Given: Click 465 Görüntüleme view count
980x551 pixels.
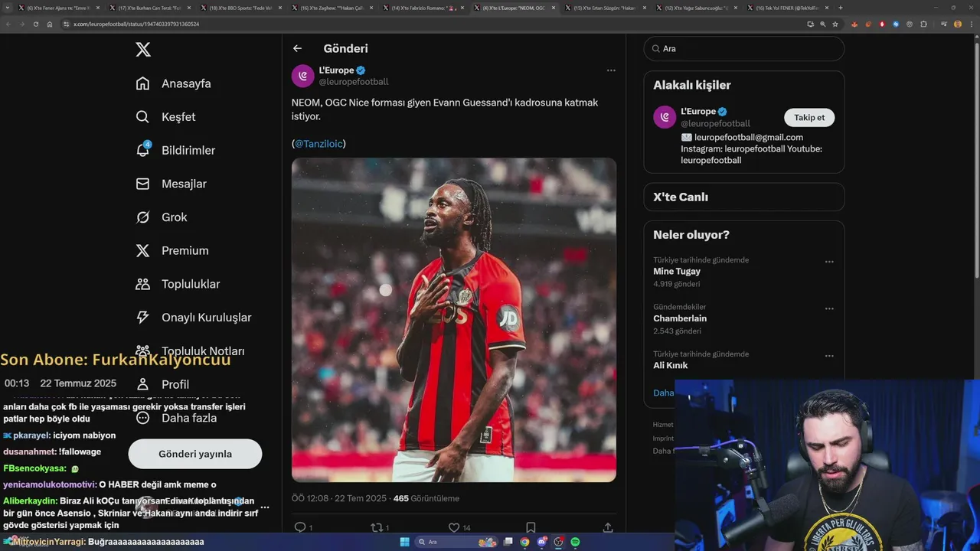Looking at the screenshot, I should [x=426, y=498].
